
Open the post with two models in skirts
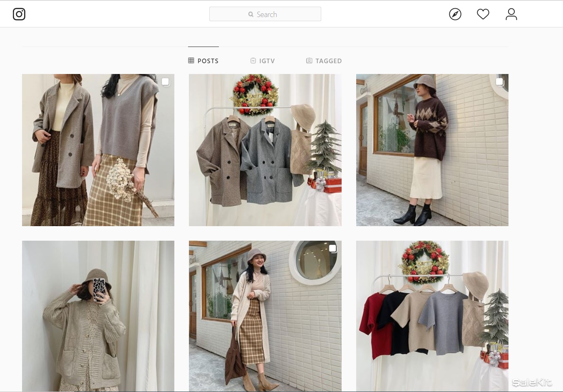(98, 150)
